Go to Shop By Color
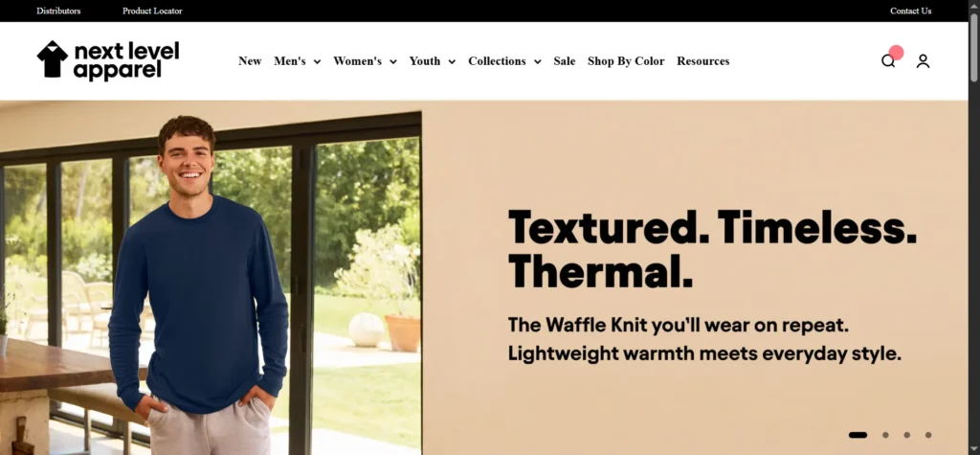980x455 pixels. pos(626,60)
